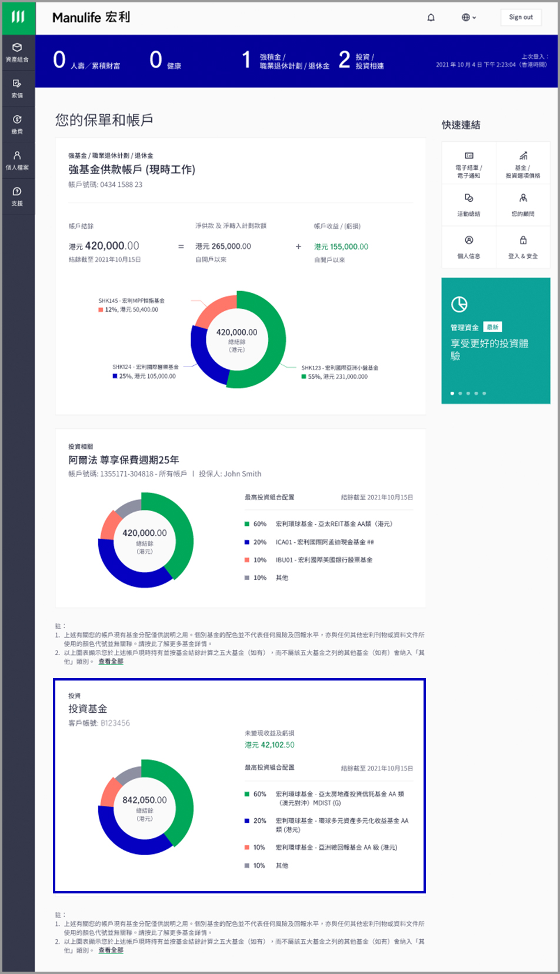The image size is (560, 974).
Task: Select the 健康 summary count
Action: click(x=165, y=61)
